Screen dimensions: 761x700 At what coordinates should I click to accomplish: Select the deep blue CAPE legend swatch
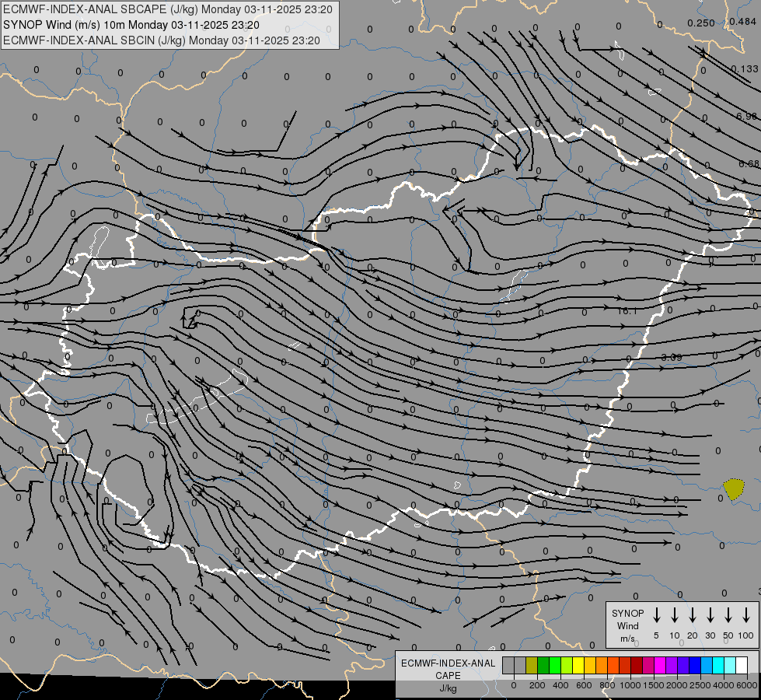pos(694,665)
